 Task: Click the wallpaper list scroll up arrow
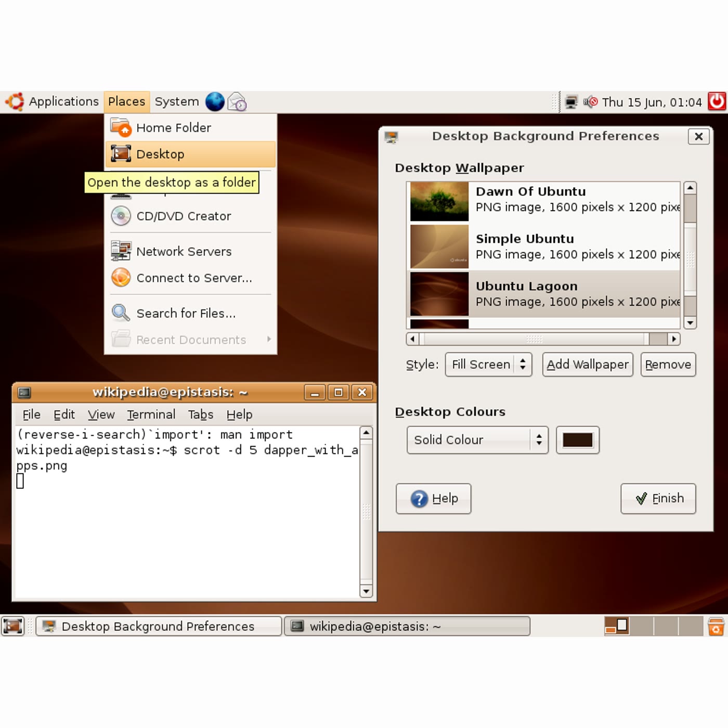click(x=690, y=188)
